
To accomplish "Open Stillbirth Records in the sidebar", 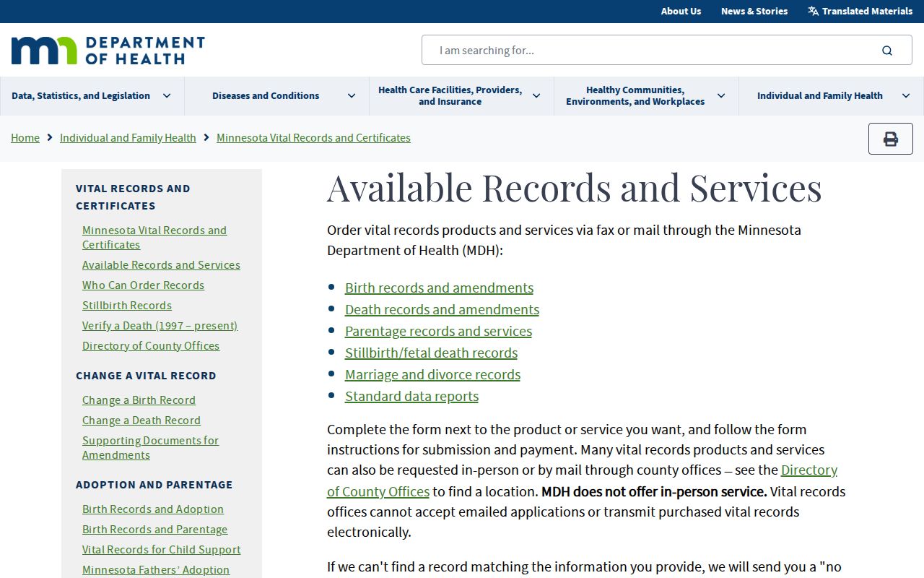I will tap(127, 306).
